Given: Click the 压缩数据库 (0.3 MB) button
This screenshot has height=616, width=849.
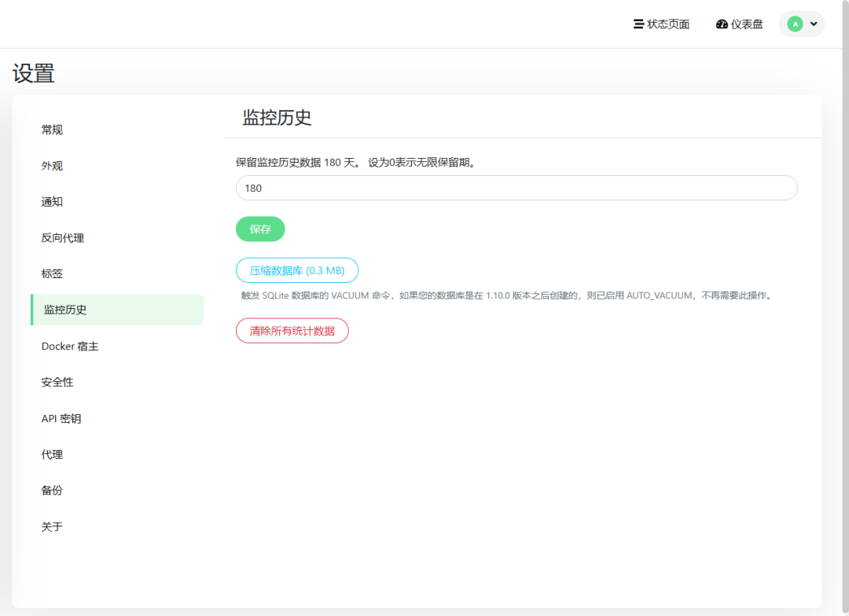Looking at the screenshot, I should click(296, 269).
